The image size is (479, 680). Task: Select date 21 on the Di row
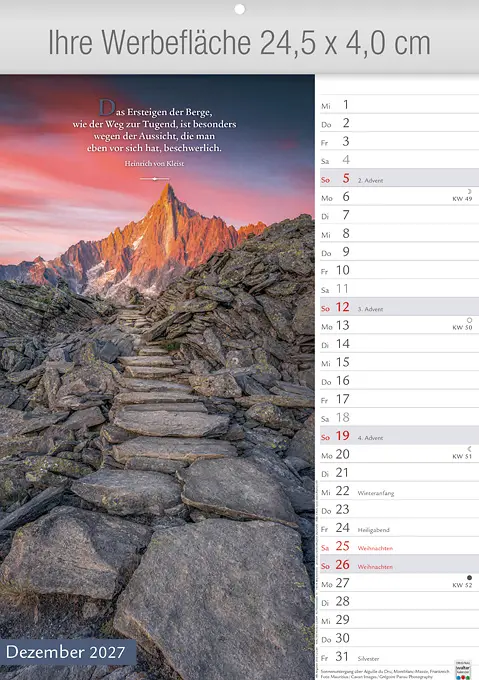point(342,472)
